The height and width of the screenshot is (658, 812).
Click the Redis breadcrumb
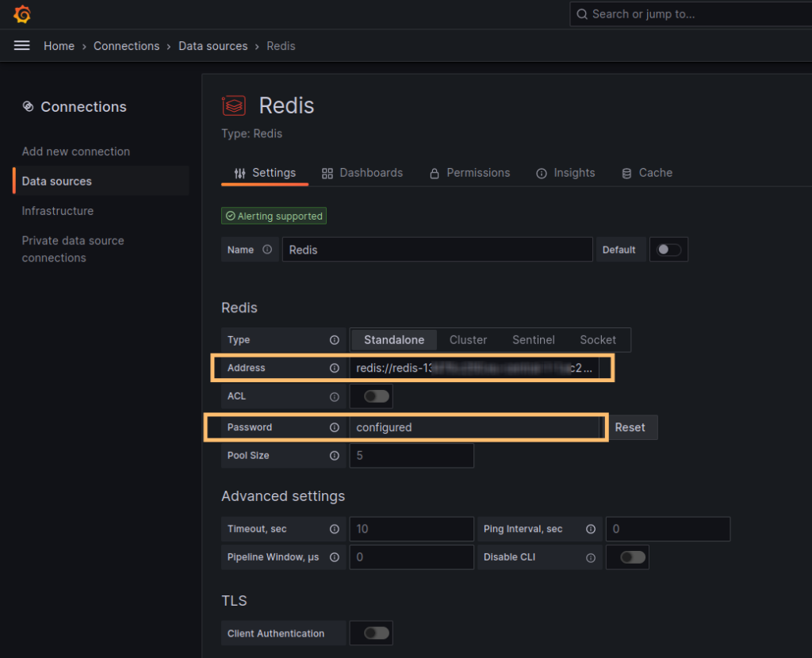point(281,46)
